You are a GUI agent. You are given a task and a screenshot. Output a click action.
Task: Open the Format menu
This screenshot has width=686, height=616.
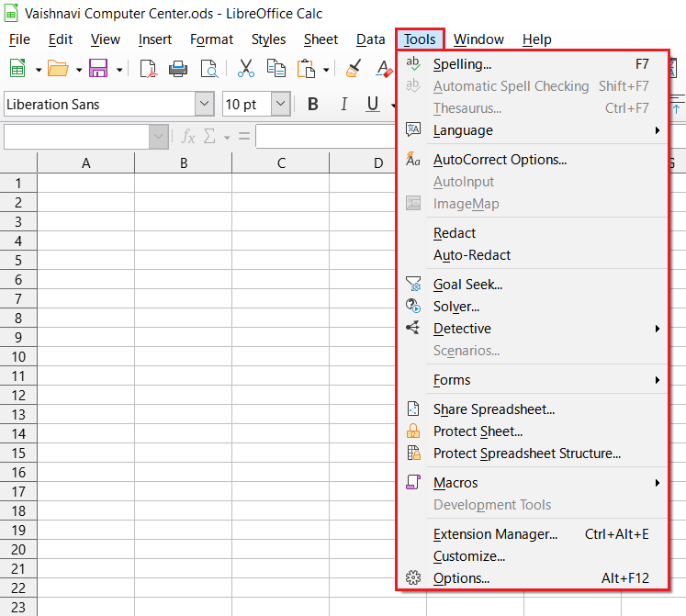[x=212, y=39]
